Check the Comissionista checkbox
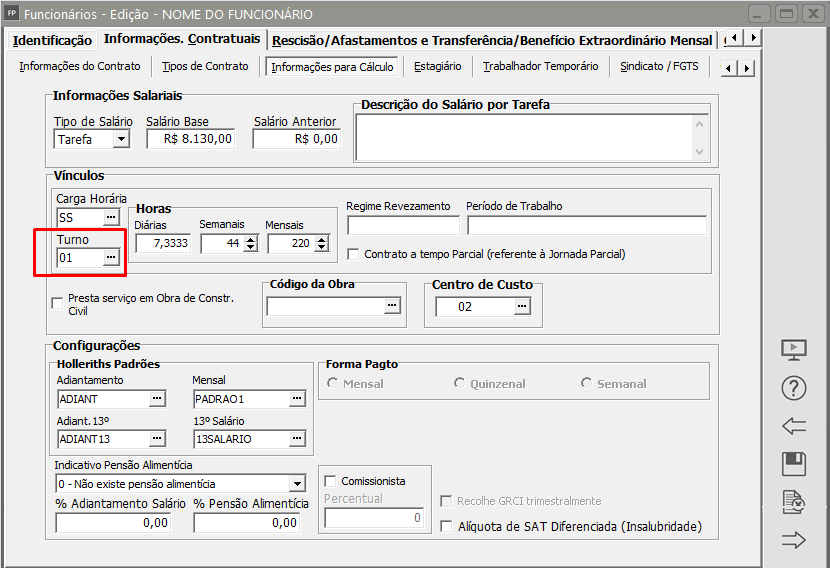The image size is (830, 568). (x=331, y=481)
